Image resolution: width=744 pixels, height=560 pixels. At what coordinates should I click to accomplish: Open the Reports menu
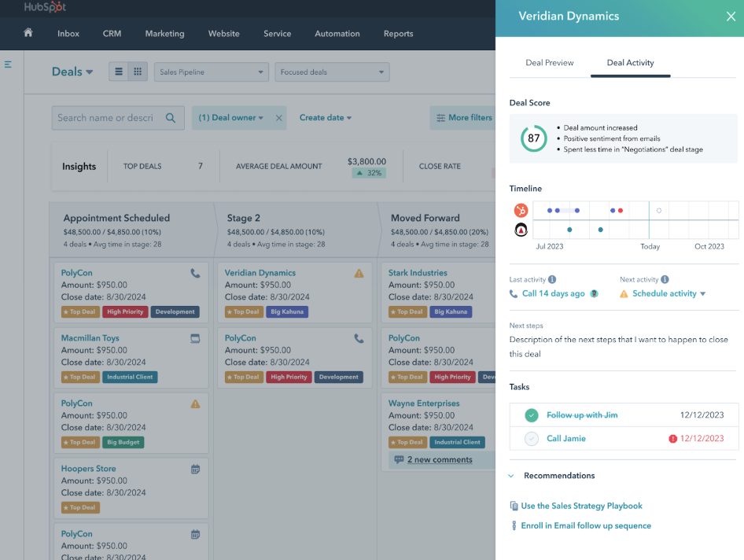point(399,34)
